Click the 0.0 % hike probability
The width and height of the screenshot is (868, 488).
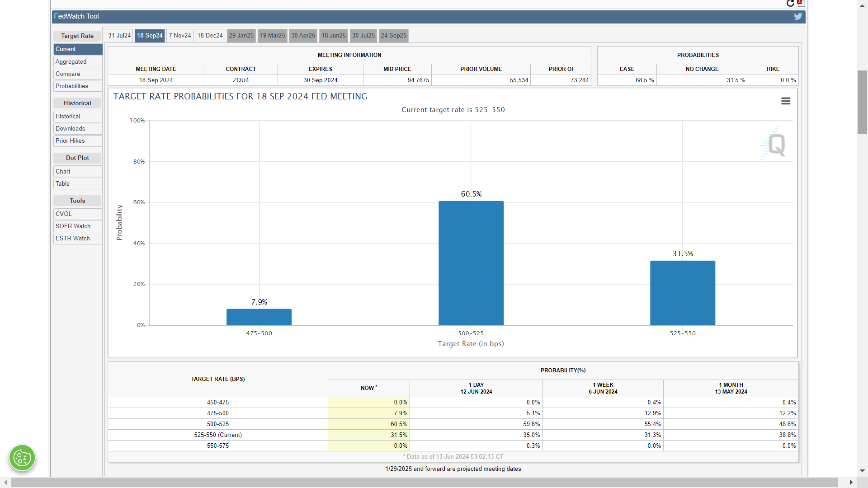coord(788,80)
